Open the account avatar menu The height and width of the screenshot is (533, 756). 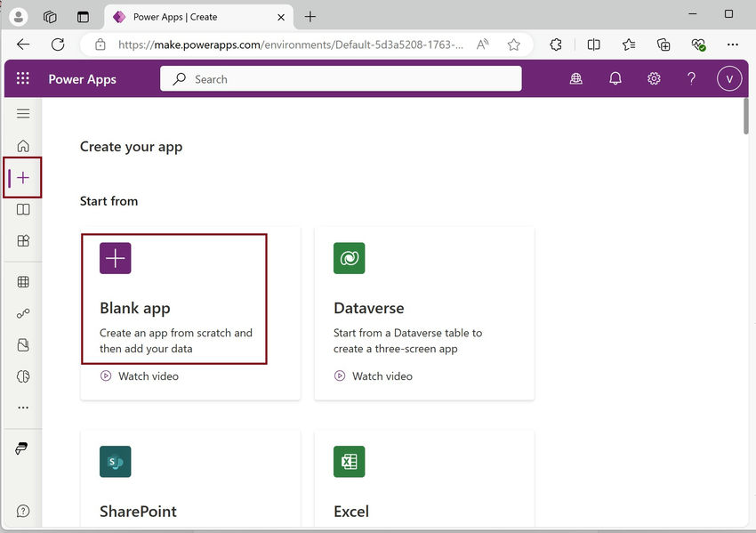point(728,78)
